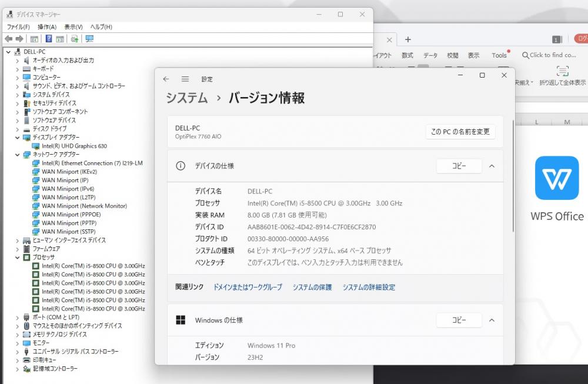Viewport: 588px width, 384px height.
Task: Click the update driver software toolbar icon
Action: pyautogui.click(x=75, y=39)
